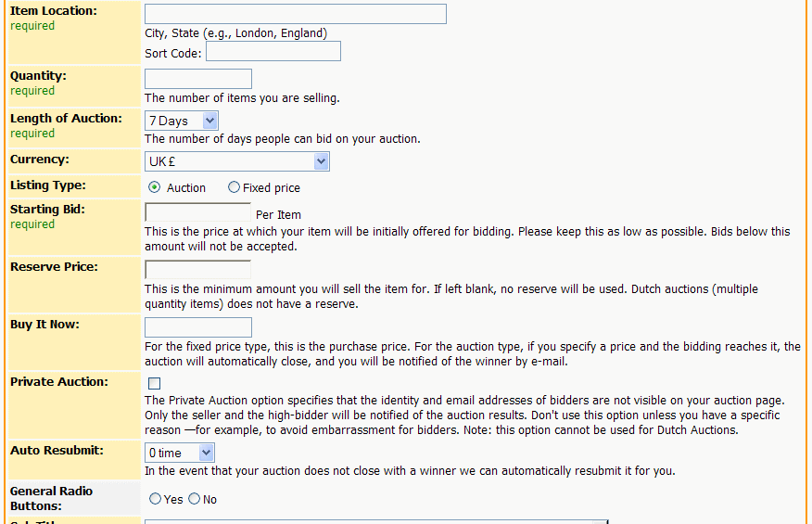Click the Sort Code input box
Viewport: 812px width, 524px height.
pyautogui.click(x=273, y=51)
